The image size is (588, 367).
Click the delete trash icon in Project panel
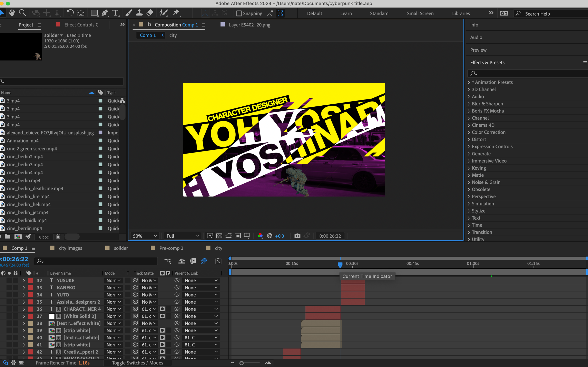pyautogui.click(x=58, y=237)
